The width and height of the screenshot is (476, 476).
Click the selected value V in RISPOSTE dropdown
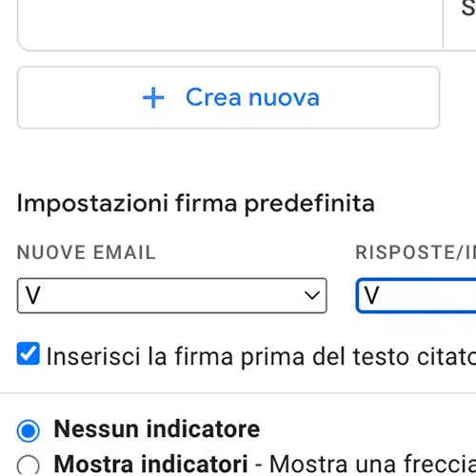pos(371,295)
